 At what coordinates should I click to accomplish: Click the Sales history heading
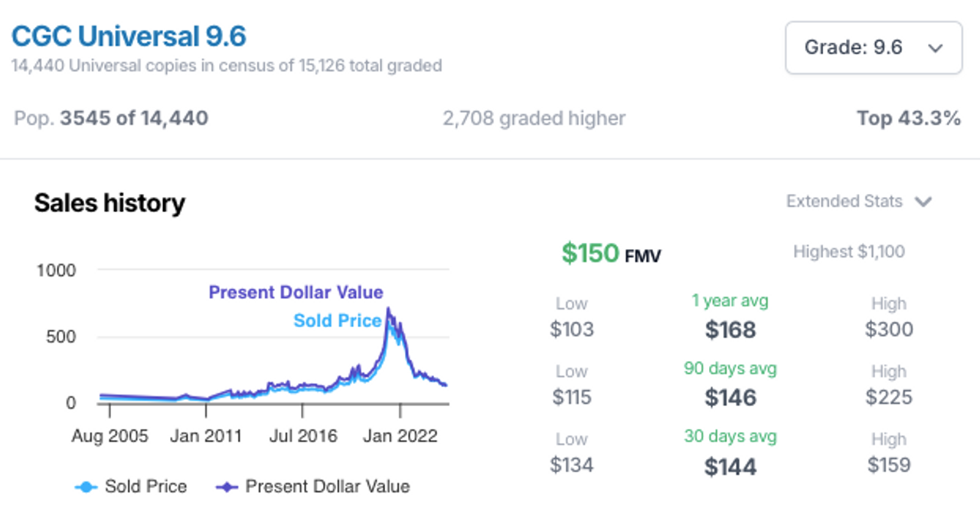[x=109, y=203]
